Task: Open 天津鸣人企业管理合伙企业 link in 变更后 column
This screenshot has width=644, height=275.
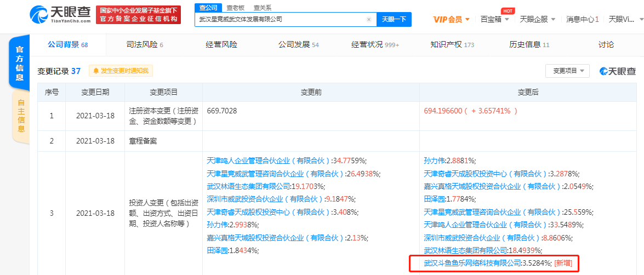Action: pyautogui.click(x=486, y=225)
